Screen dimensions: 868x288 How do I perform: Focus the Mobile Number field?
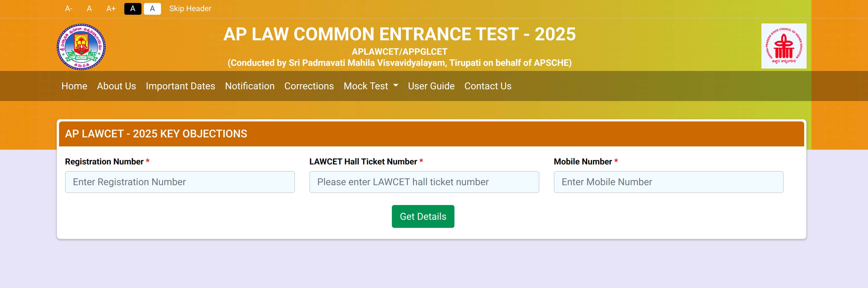[668, 182]
